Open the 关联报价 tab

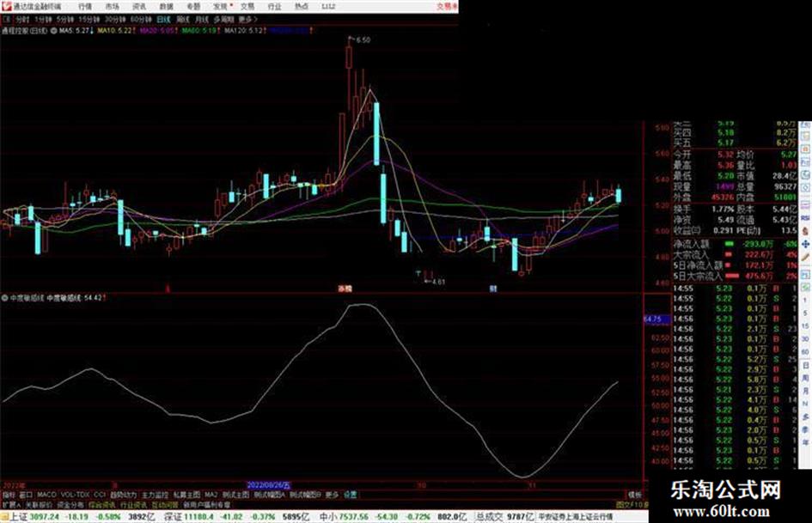click(39, 504)
